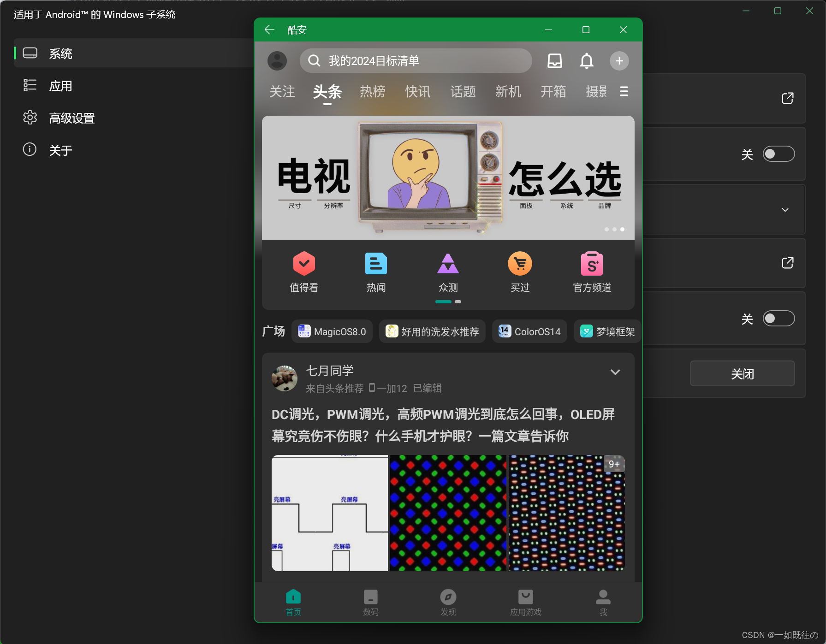Tap the plus icon to create post
Image resolution: width=826 pixels, height=644 pixels.
click(619, 61)
